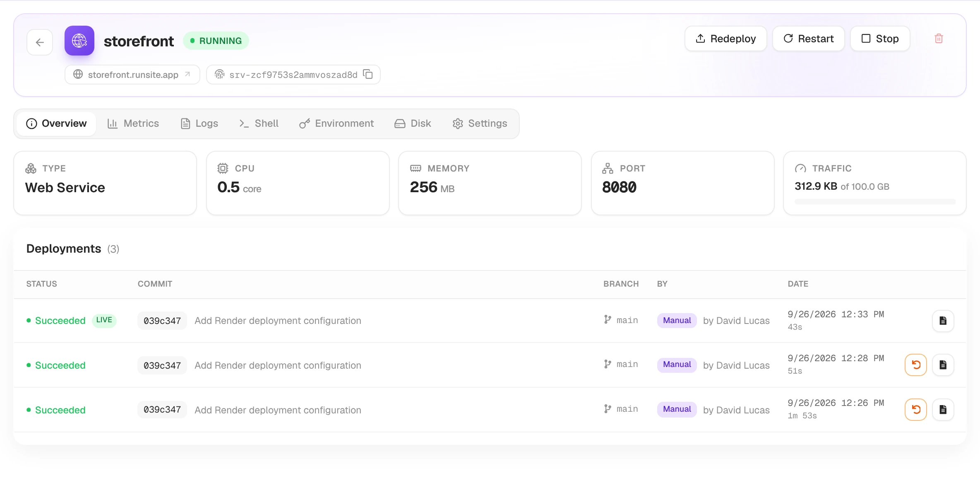Click the MEMORY card icon
This screenshot has width=980, height=478.
coord(416,168)
